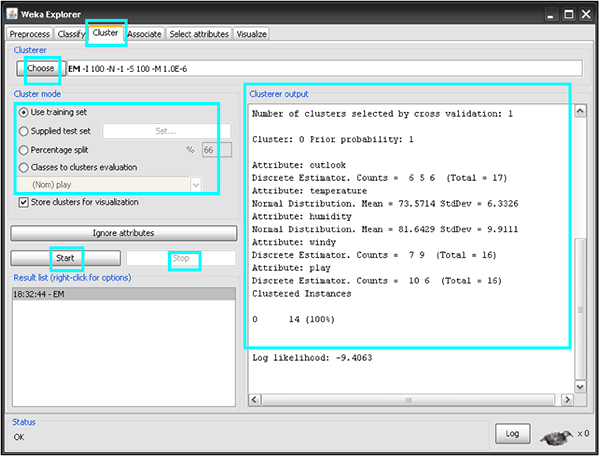Click the output scroll up arrow
Viewport: 600px width, 456px height.
pos(580,111)
